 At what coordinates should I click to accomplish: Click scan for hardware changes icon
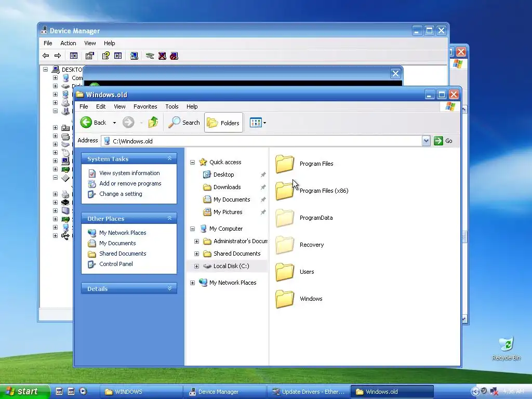(134, 56)
